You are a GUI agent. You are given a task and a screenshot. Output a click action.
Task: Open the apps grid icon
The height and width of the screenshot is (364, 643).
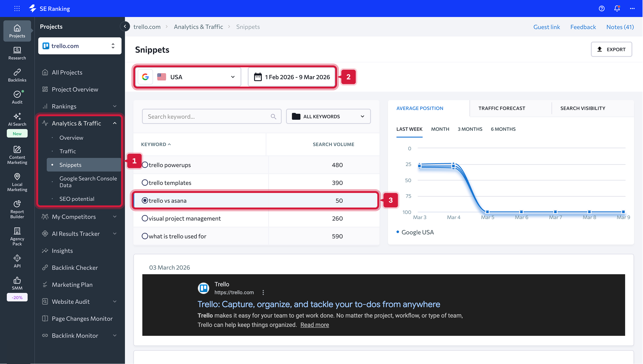[x=17, y=8]
